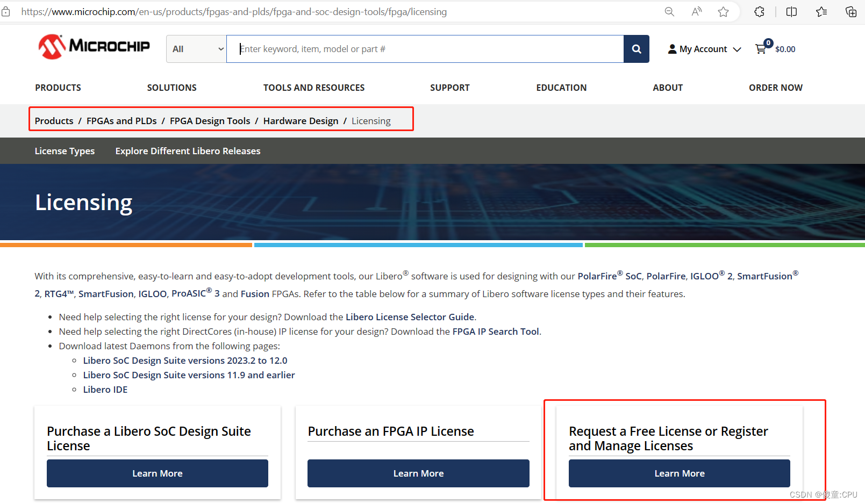Learn More about Request a Free License
The height and width of the screenshot is (504, 865).
[680, 473]
